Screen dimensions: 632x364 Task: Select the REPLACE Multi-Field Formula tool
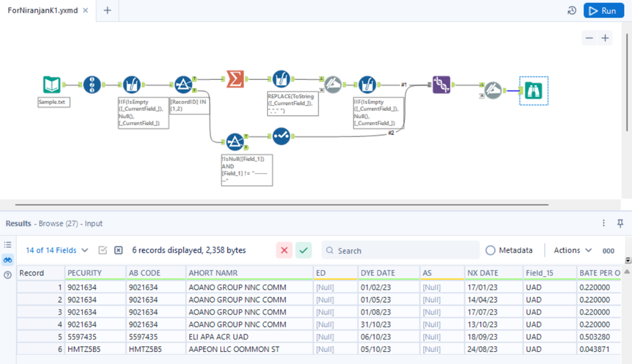(x=282, y=79)
